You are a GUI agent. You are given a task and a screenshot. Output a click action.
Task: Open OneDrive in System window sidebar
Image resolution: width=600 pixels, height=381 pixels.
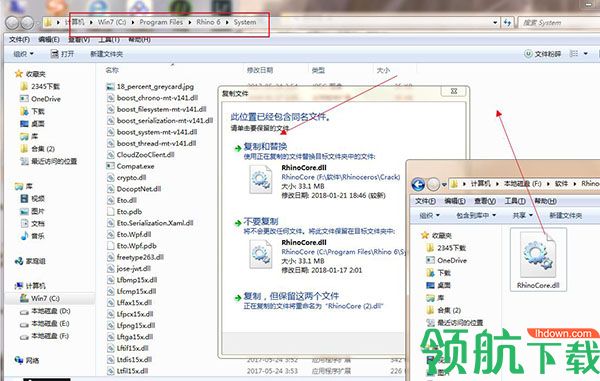coord(41,99)
